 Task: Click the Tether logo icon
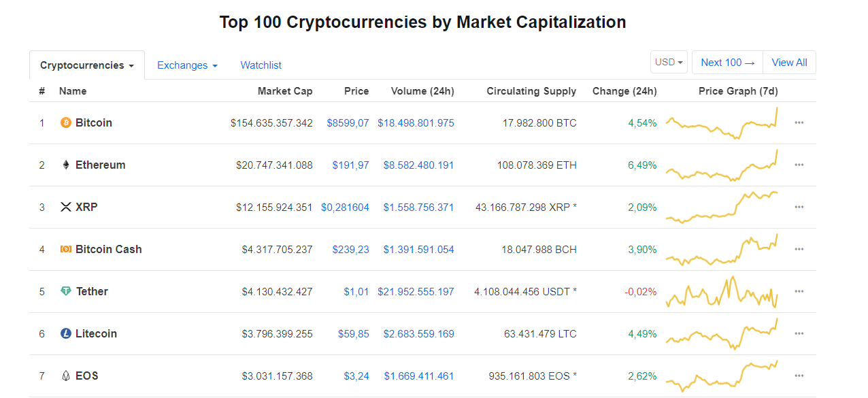pyautogui.click(x=66, y=292)
